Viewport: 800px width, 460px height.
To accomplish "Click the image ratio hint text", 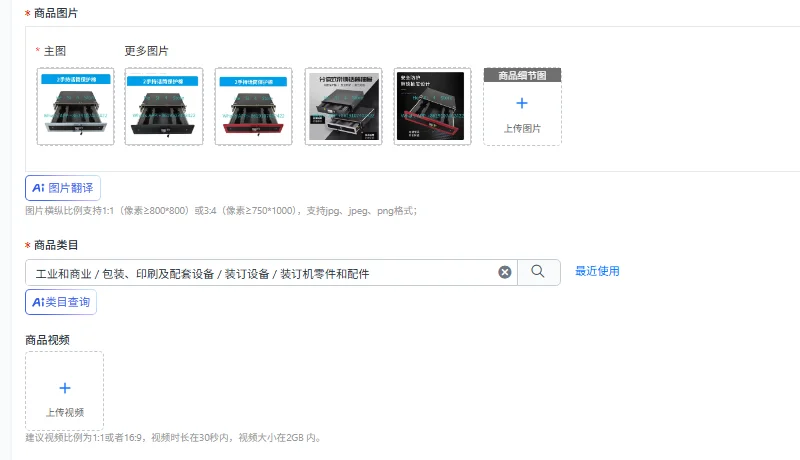I will [221, 211].
